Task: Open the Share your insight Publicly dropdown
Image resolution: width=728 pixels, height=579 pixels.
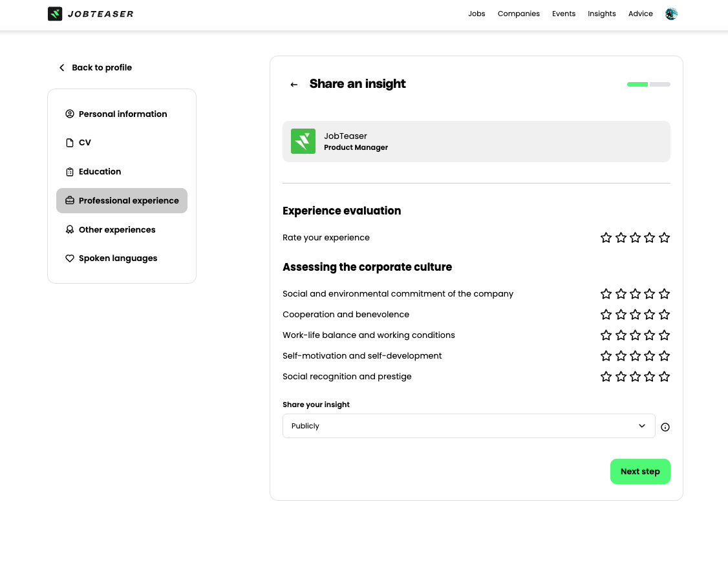Action: point(469,426)
